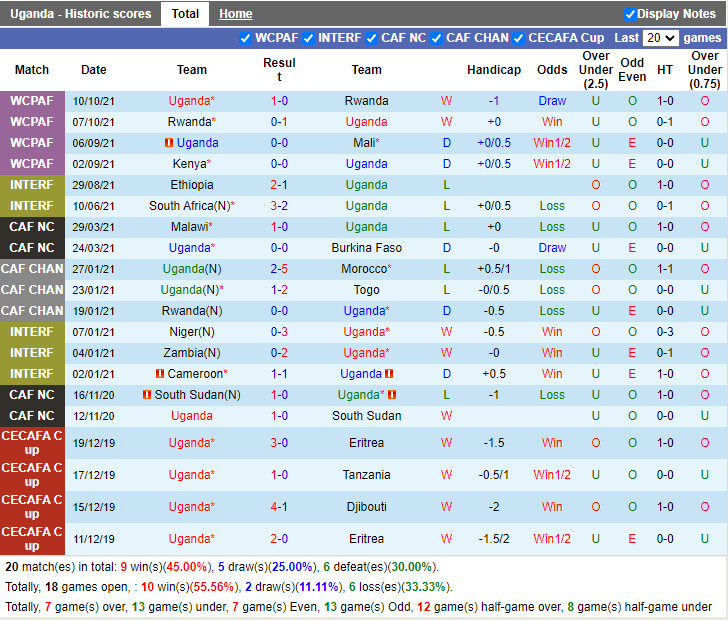Viewport: 728px width, 620px height.
Task: Click the card icon before Uganda on 06/09/21
Action: coord(170,143)
